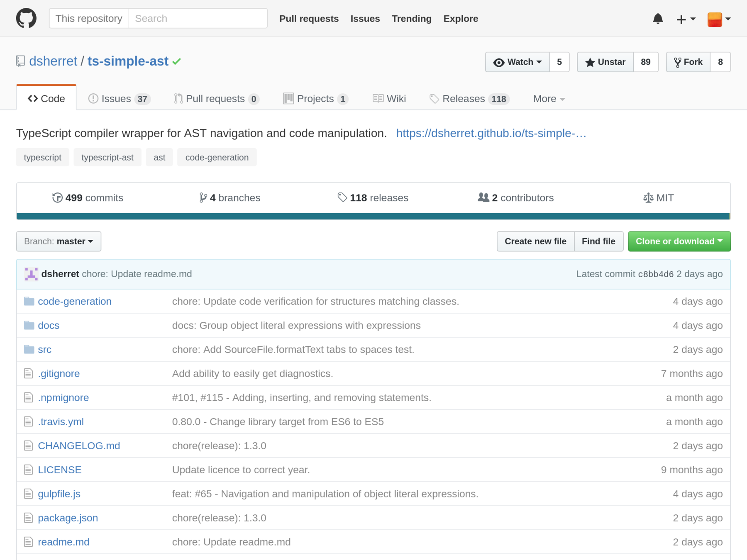Image resolution: width=747 pixels, height=560 pixels.
Task: Click the language breakdown color bar
Action: click(373, 216)
